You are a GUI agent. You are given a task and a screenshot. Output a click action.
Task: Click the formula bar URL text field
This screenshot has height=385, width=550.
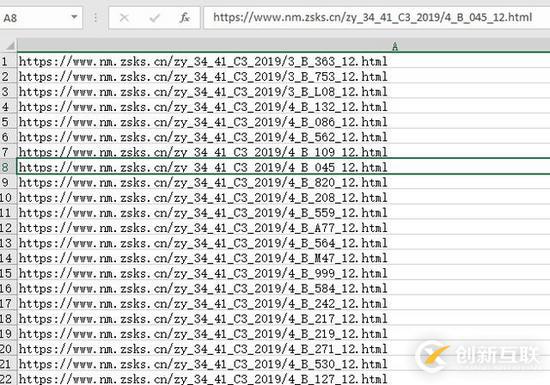(377, 18)
